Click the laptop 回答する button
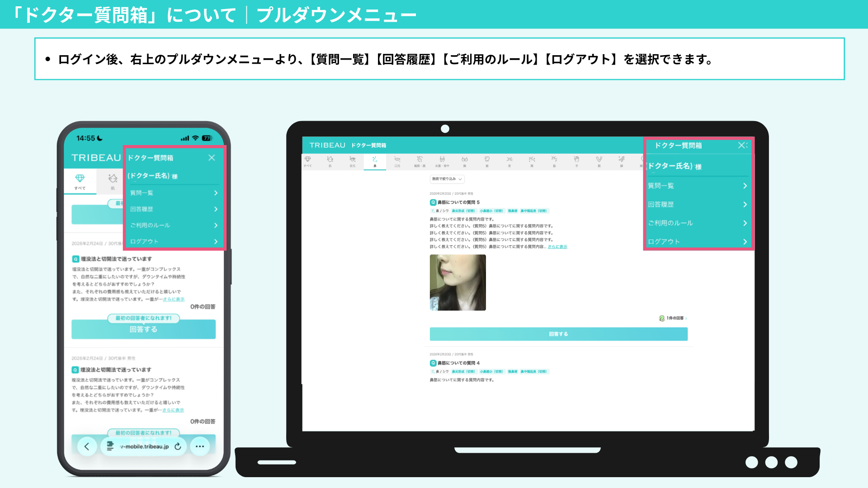The image size is (868, 488). [558, 334]
